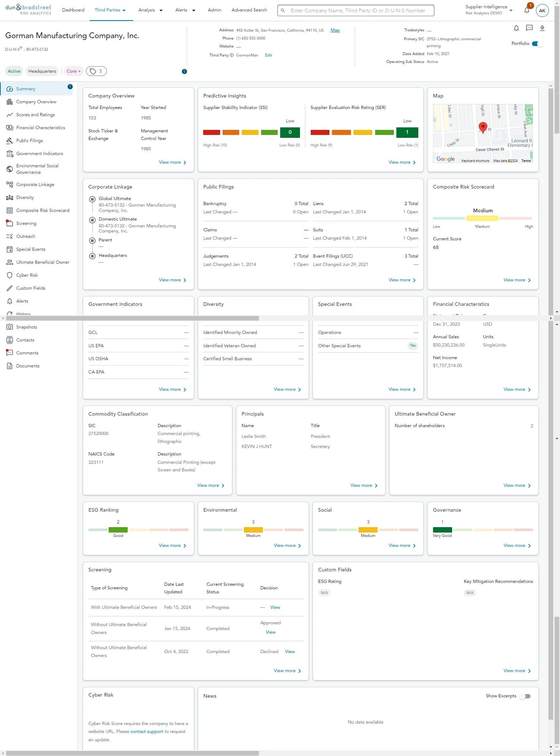The image size is (560, 756).
Task: Open the Admin menu item
Action: pyautogui.click(x=214, y=10)
